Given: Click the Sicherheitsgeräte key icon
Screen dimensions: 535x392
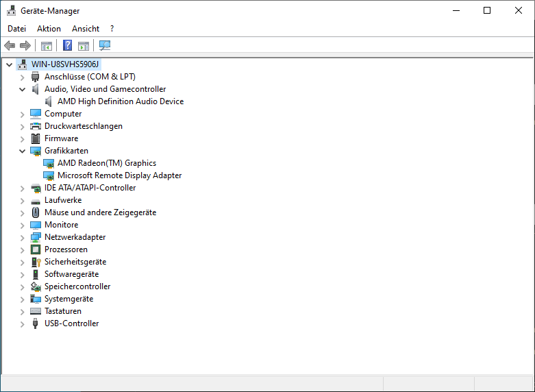Looking at the screenshot, I should (36, 262).
